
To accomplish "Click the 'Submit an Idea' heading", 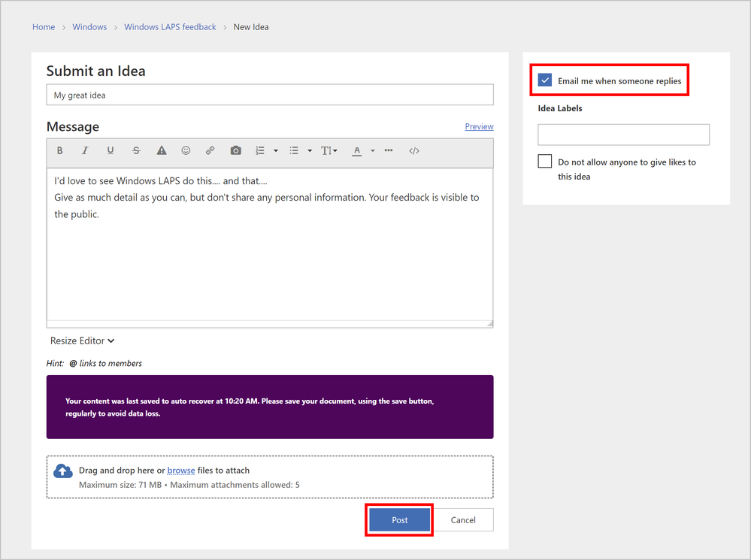I will click(95, 71).
